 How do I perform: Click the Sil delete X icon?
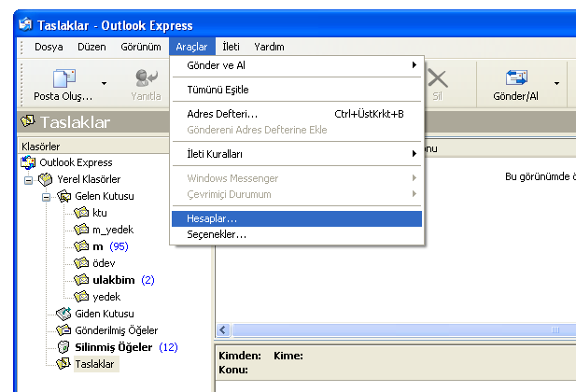click(438, 78)
